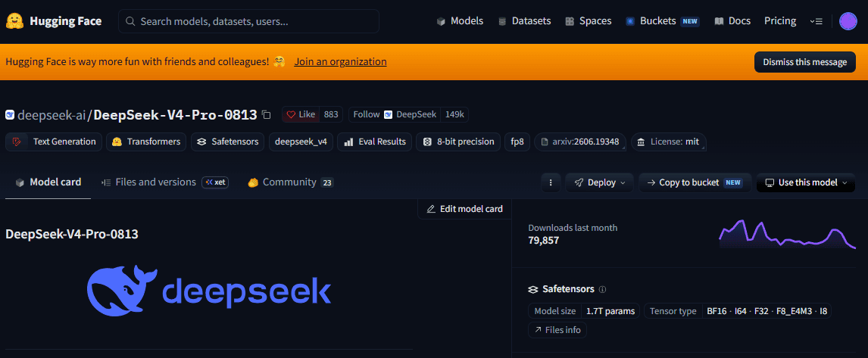Click the Community discussion count 23
The width and height of the screenshot is (868, 358).
click(327, 182)
